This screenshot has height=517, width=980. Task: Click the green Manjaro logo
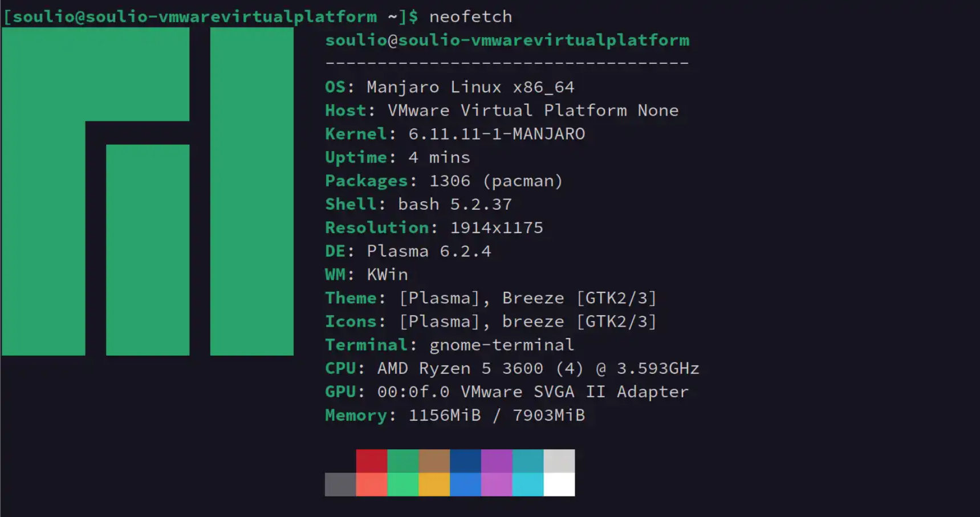coord(147,192)
